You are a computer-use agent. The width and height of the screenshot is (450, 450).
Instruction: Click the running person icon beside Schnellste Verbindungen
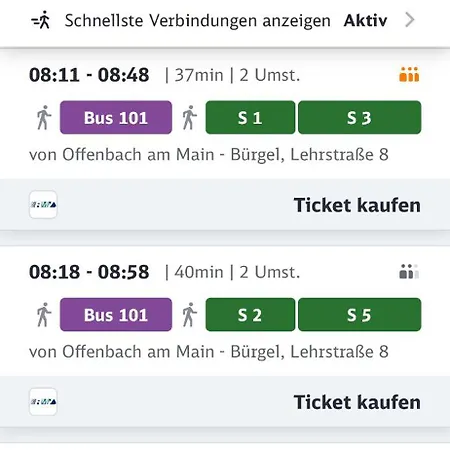coord(41,20)
